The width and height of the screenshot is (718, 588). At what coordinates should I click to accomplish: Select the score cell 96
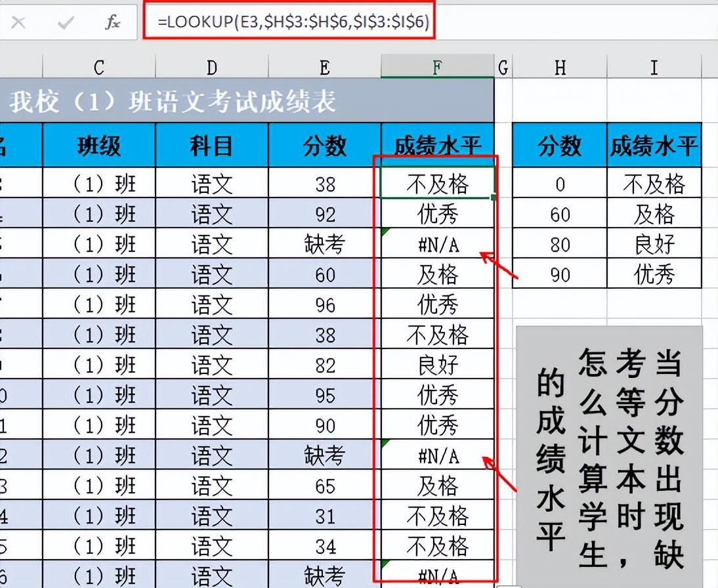point(325,304)
